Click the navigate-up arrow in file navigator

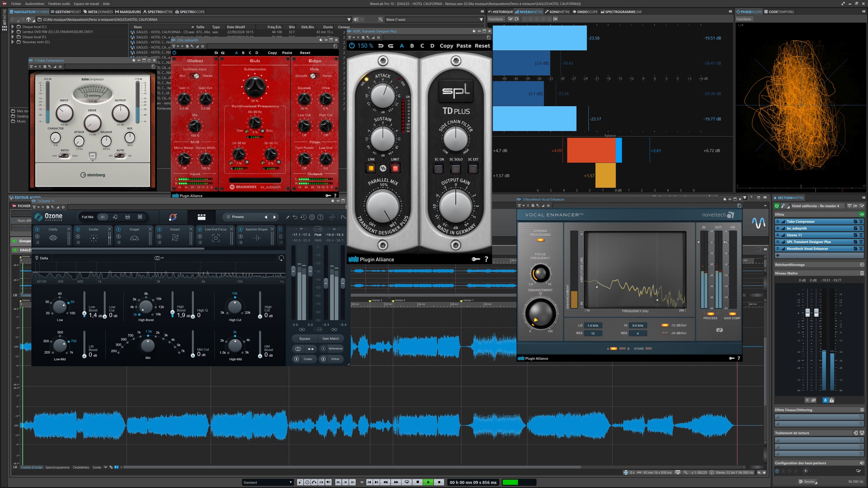[x=29, y=19]
